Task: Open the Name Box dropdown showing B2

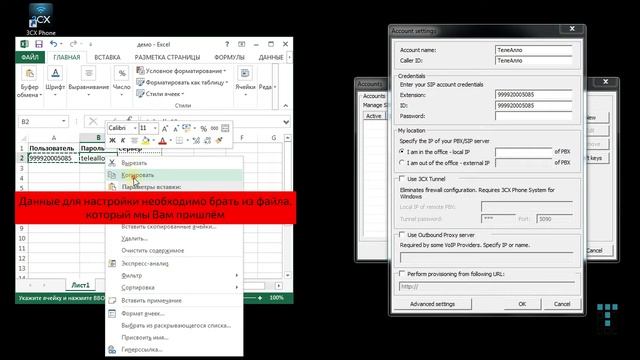Action: (x=64, y=121)
